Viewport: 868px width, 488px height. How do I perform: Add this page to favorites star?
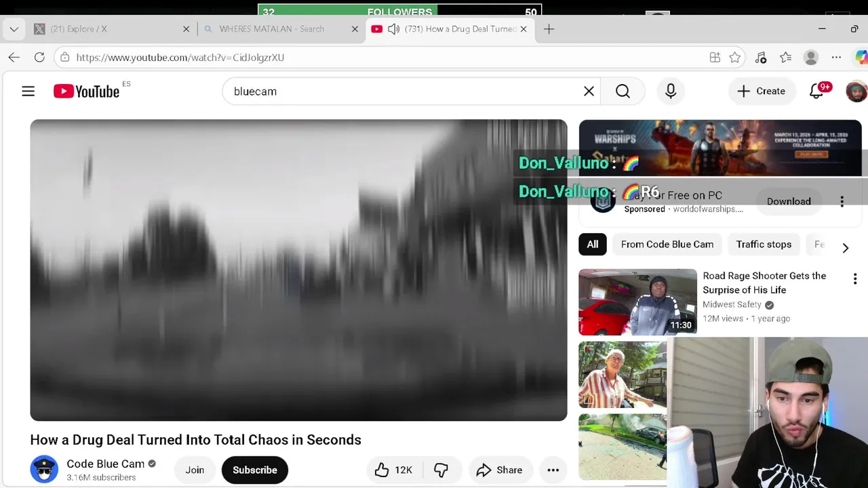point(735,58)
